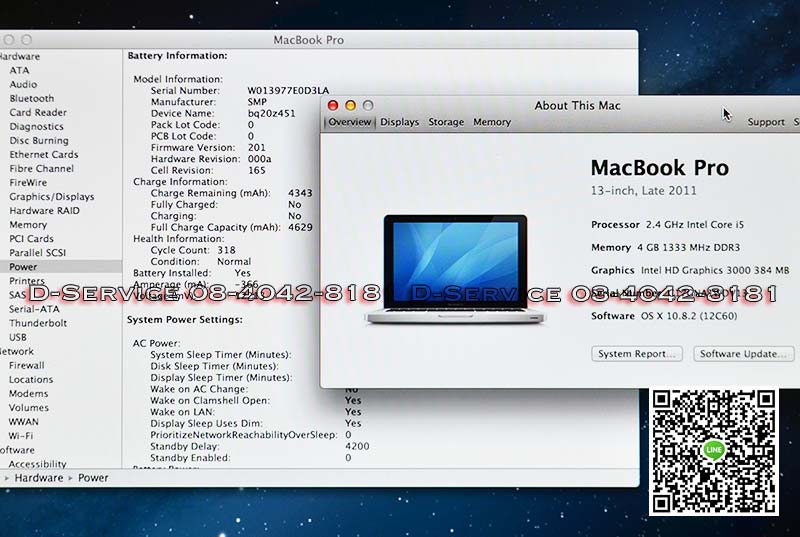Select Memory in System Report sidebar
800x537 pixels.
pos(28,224)
